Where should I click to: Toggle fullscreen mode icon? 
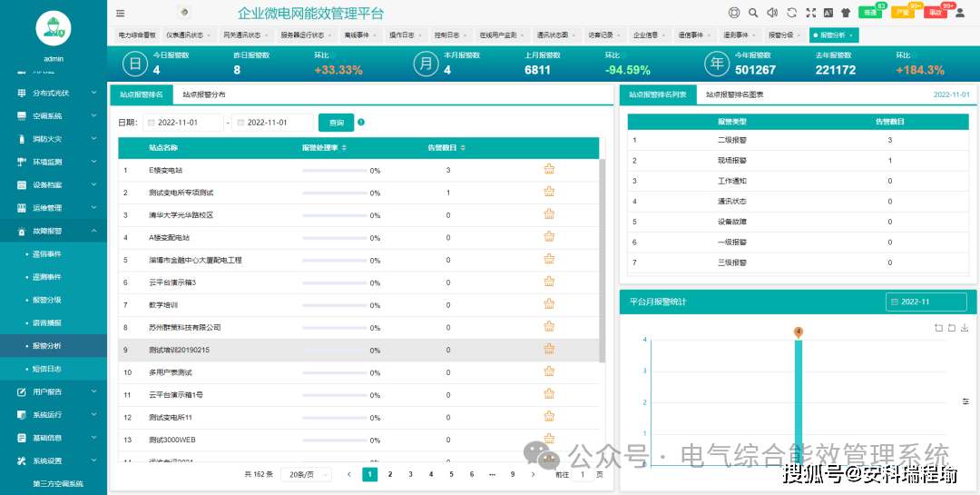point(811,14)
